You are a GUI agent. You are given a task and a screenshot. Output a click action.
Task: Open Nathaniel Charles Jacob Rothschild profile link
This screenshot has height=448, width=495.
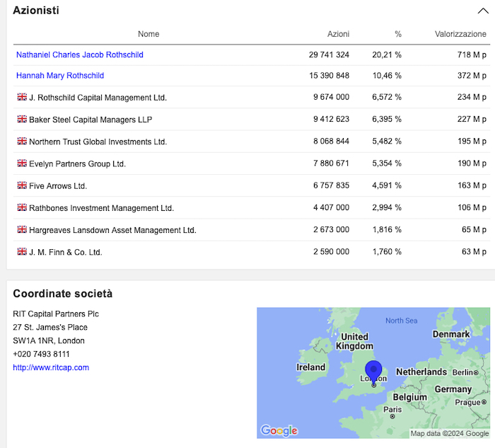(79, 54)
